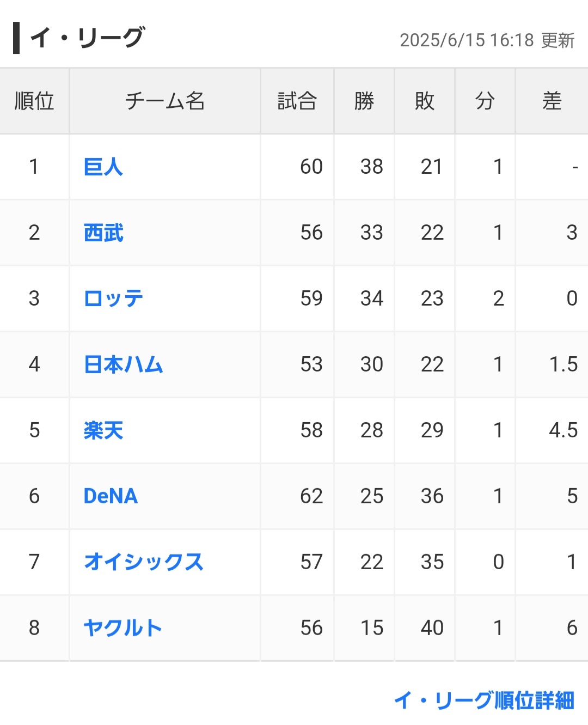The image size is (588, 725).
Task: Click the 2025/6/15 16:18 更新 timestamp
Action: pos(487,40)
